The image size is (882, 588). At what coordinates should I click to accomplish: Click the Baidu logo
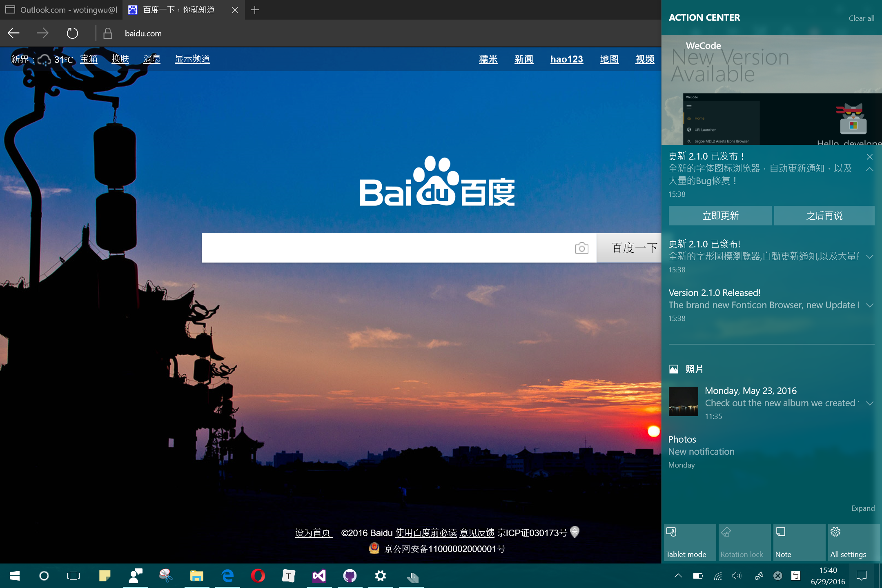tap(437, 181)
